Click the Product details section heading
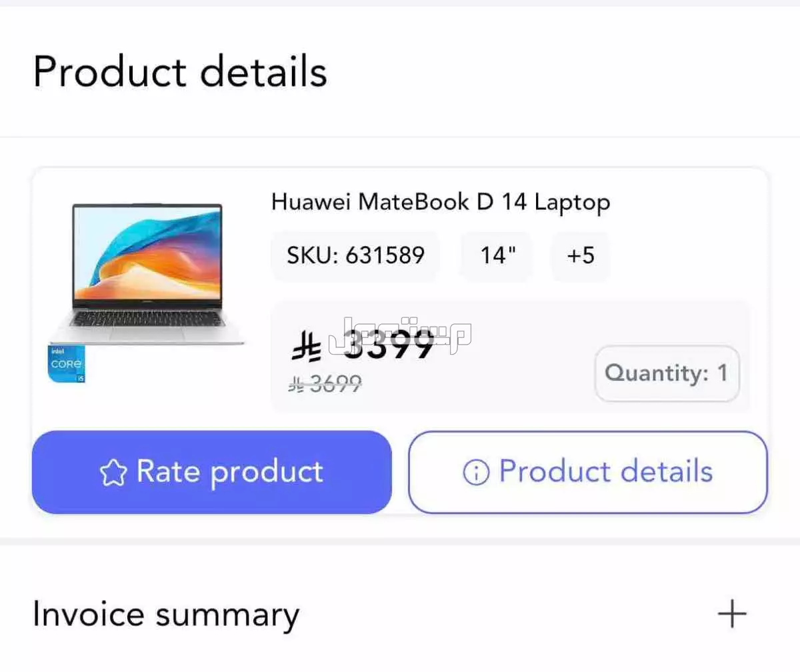Viewport: 800px width, 672px height. (x=180, y=71)
